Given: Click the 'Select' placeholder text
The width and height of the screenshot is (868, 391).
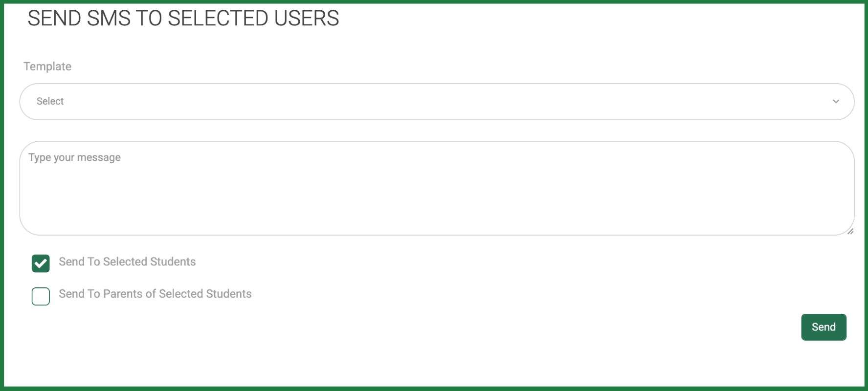Looking at the screenshot, I should 50,101.
